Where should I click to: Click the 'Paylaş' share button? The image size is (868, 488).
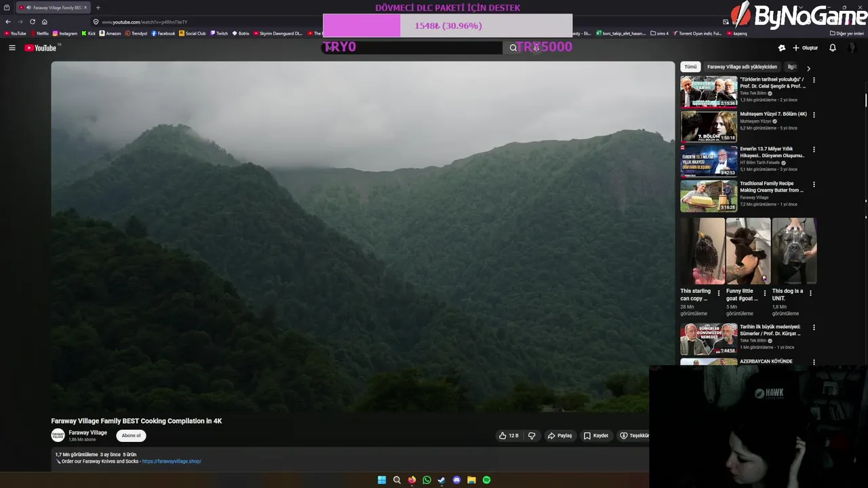coord(560,436)
